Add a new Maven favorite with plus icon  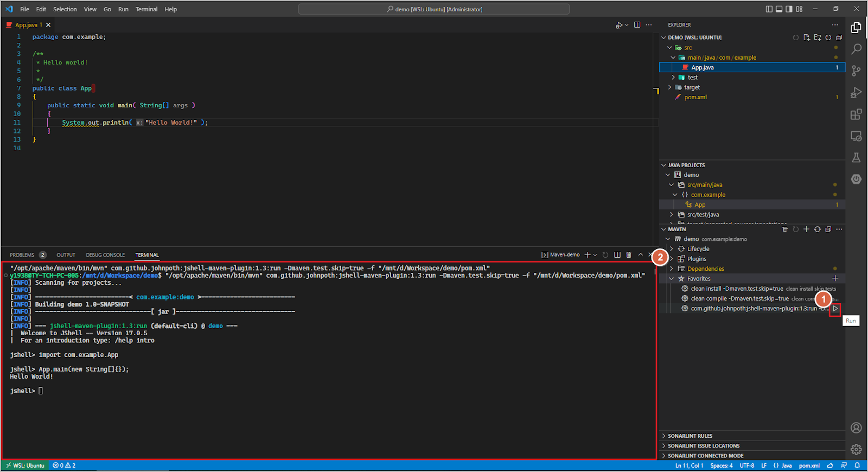coord(835,278)
